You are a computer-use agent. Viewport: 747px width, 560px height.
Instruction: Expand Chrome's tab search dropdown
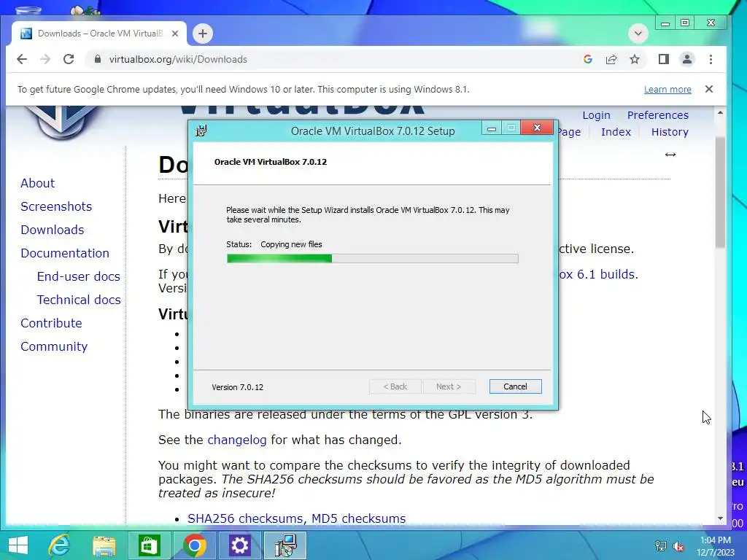(638, 34)
